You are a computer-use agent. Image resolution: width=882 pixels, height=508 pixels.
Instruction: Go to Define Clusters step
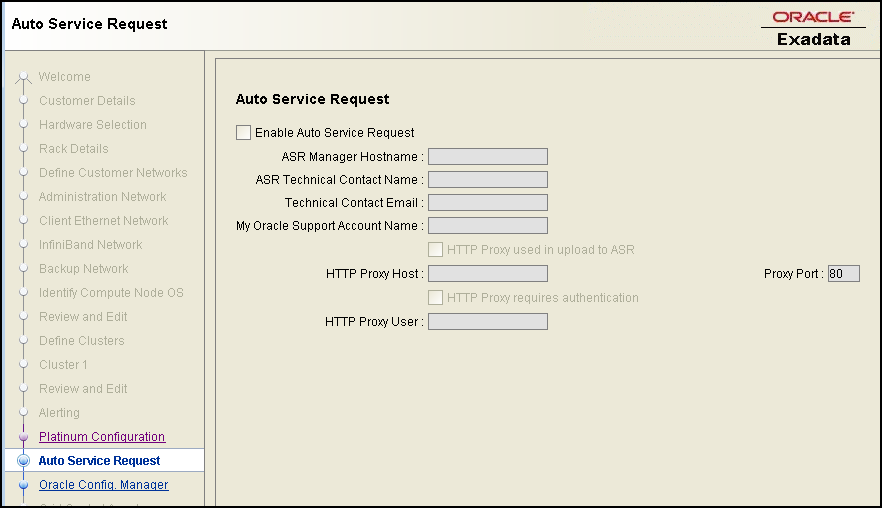[82, 341]
